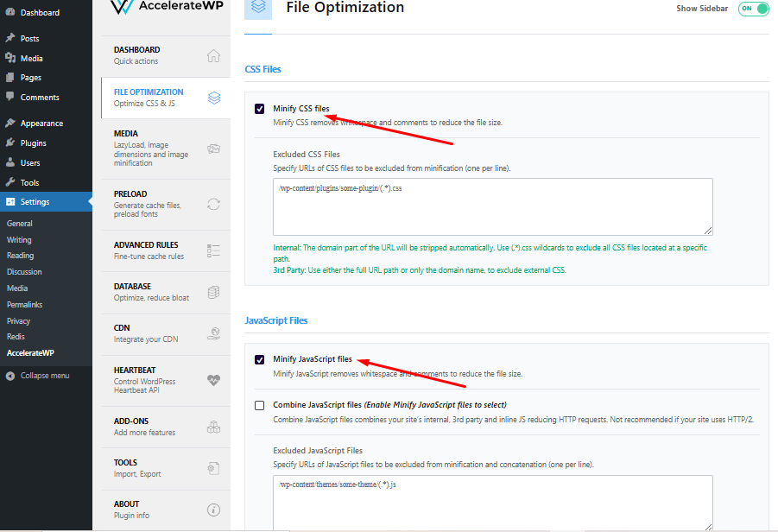This screenshot has width=778, height=532.
Task: Open the Advanced Rules list icon
Action: [213, 250]
